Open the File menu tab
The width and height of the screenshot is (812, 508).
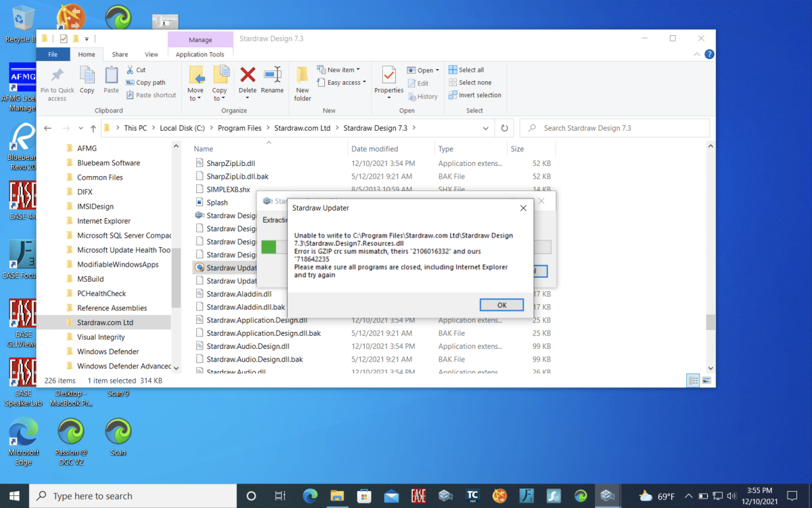(52, 54)
